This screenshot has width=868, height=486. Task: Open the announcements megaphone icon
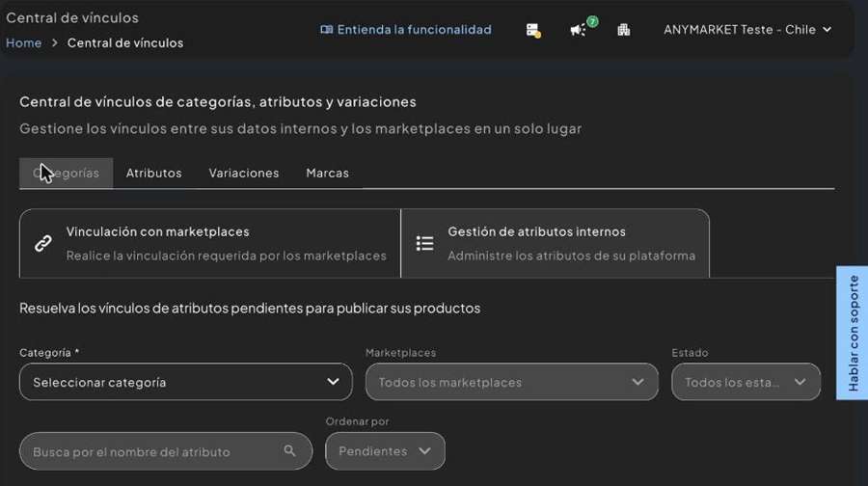tap(578, 30)
